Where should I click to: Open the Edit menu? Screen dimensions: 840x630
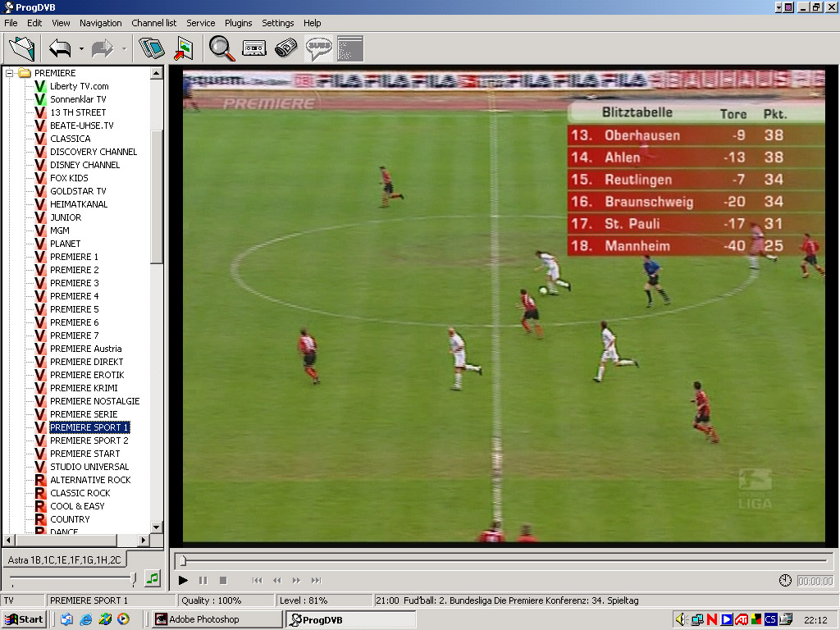(34, 23)
